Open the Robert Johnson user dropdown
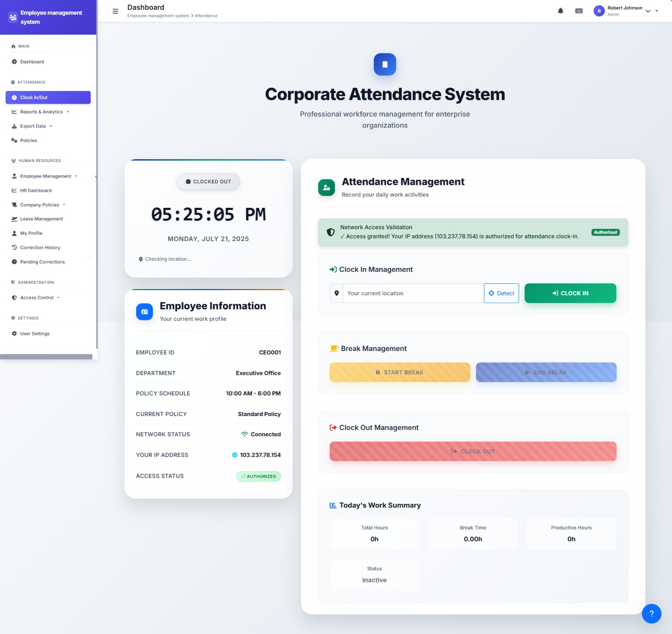The width and height of the screenshot is (672, 634). pos(648,11)
